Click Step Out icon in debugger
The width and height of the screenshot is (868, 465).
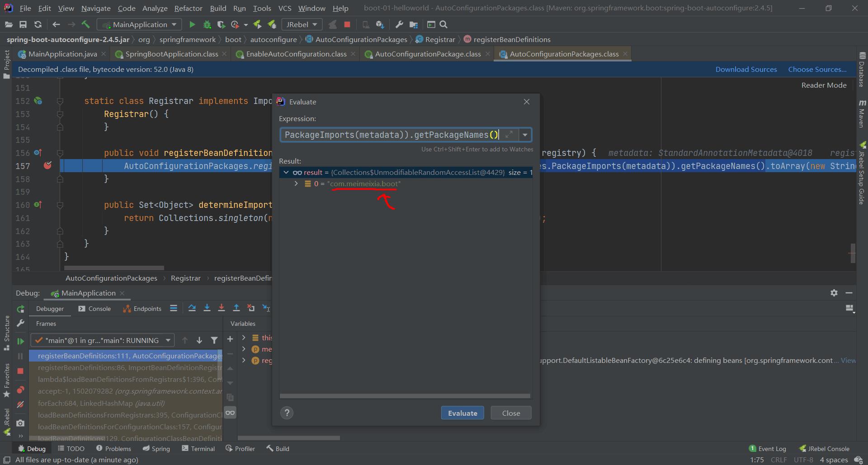point(236,308)
